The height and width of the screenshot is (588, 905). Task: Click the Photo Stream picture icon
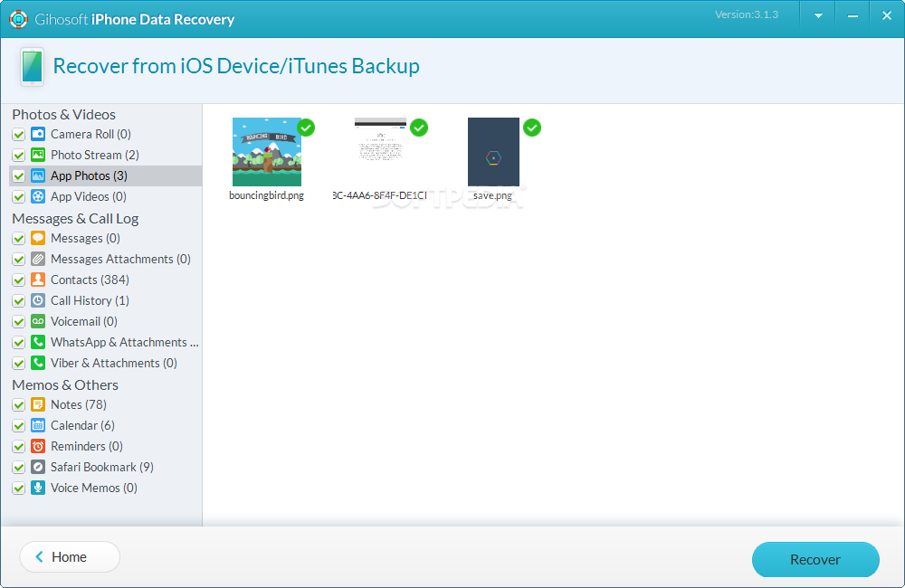(x=38, y=155)
